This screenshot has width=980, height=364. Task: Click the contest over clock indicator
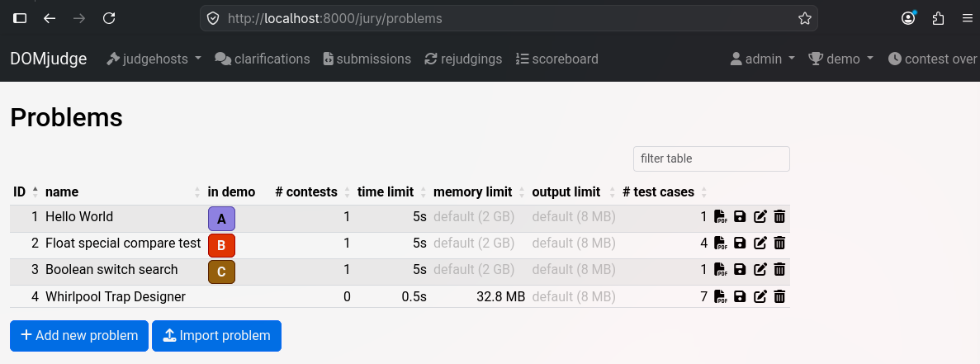[932, 59]
